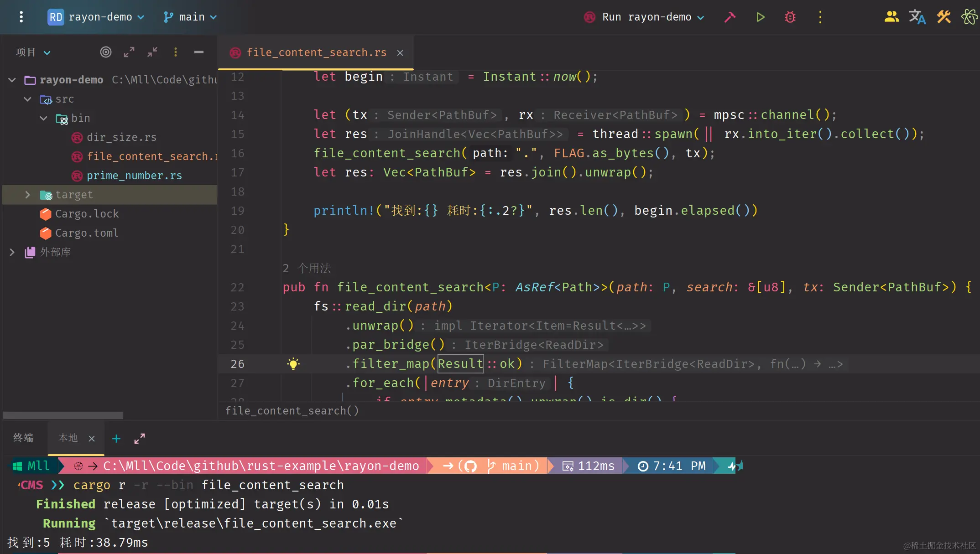Expand the target folder

27,195
